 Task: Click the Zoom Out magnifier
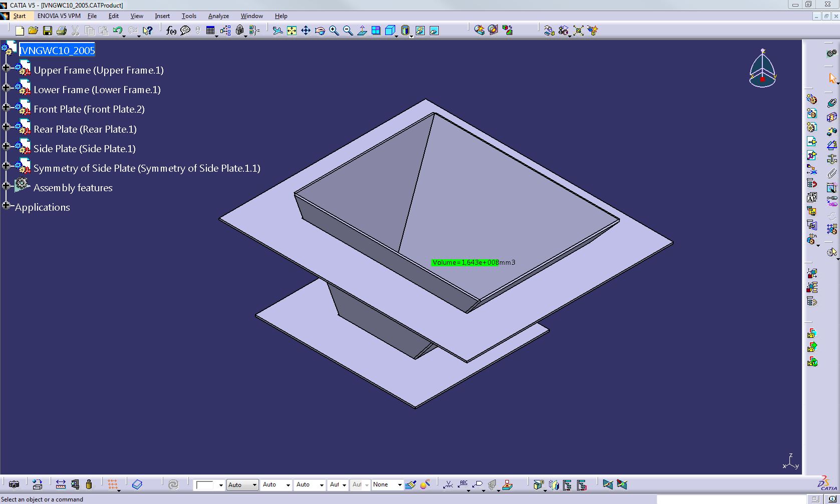348,31
